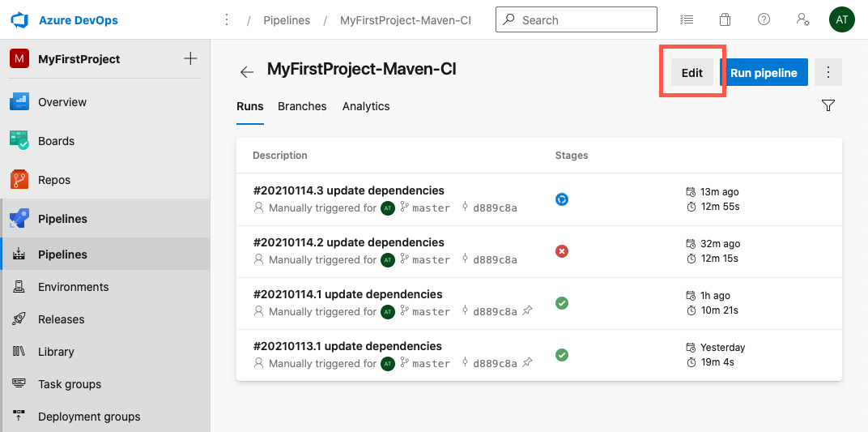Open the Marketplace shopping bag icon
Viewport: 868px width, 432px height.
point(725,20)
